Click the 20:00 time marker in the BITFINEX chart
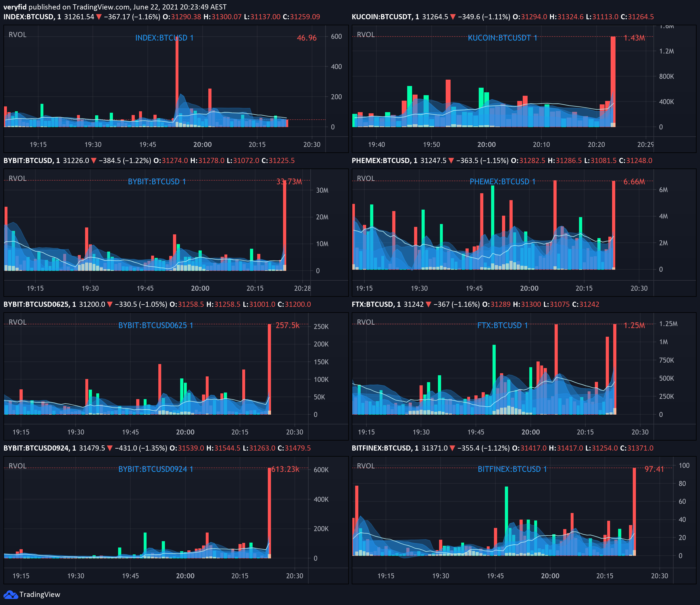The height and width of the screenshot is (605, 700). [550, 576]
